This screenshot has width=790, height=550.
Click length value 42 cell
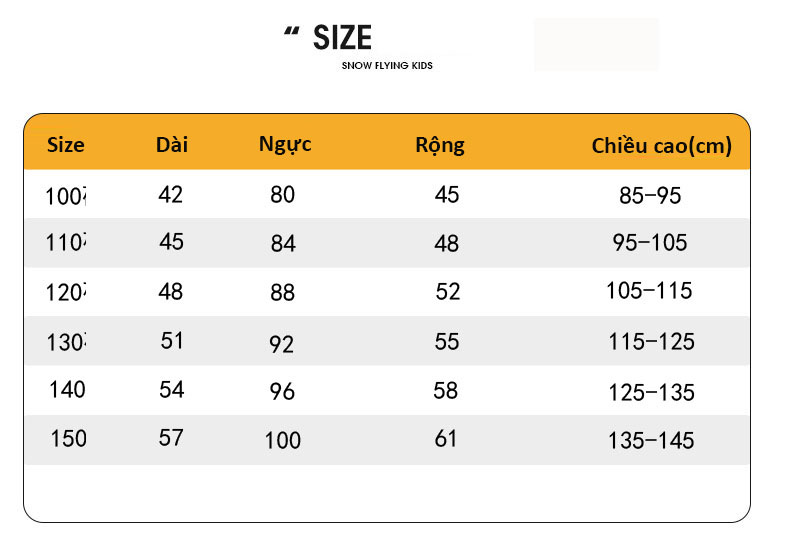pyautogui.click(x=170, y=194)
